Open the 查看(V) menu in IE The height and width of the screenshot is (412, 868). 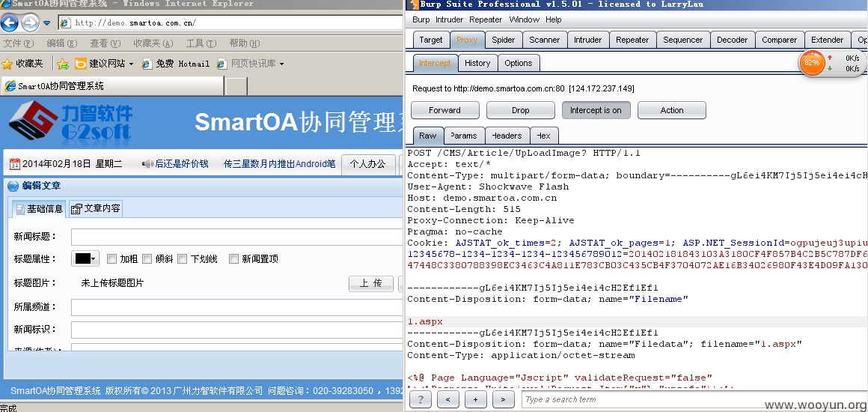coord(106,43)
